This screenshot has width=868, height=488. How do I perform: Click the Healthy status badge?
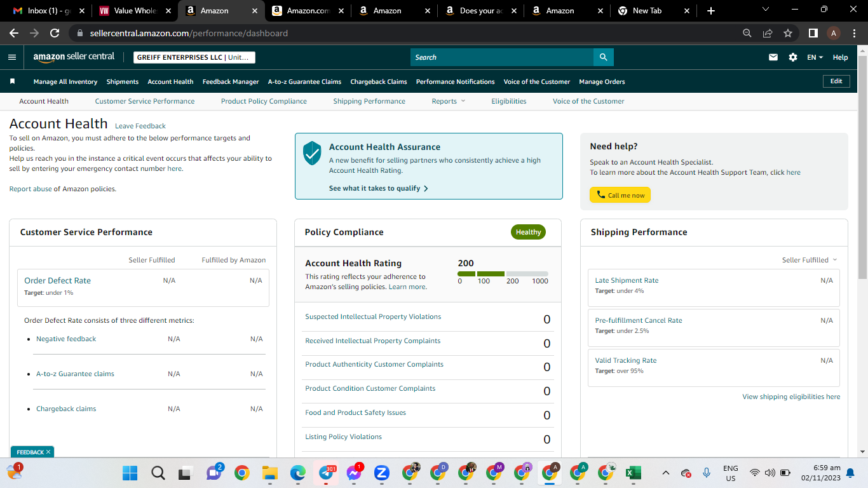pos(528,232)
